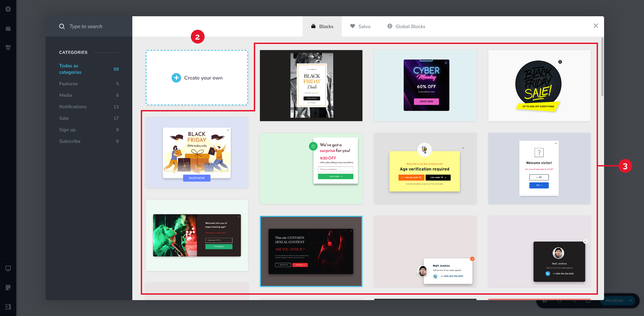Pick the Cyber Monday 60% OFF popup template
The height and width of the screenshot is (316, 644).
425,86
